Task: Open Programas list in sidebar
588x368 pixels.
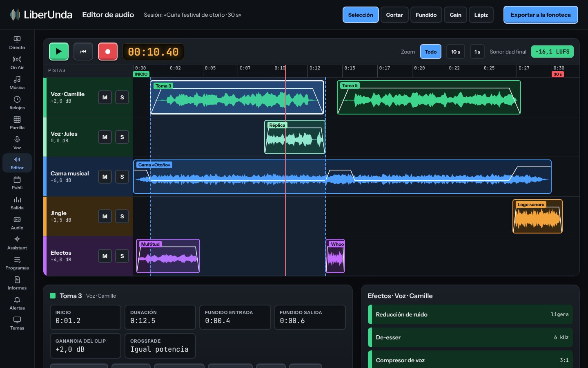Action: coord(17,263)
